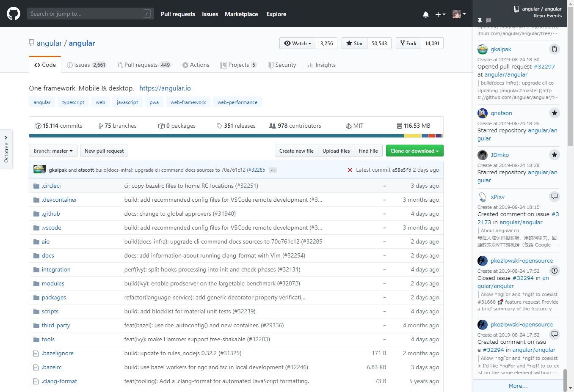The height and width of the screenshot is (392, 574).
Task: Expand commit details ellipsis for aio row
Action: (384, 242)
